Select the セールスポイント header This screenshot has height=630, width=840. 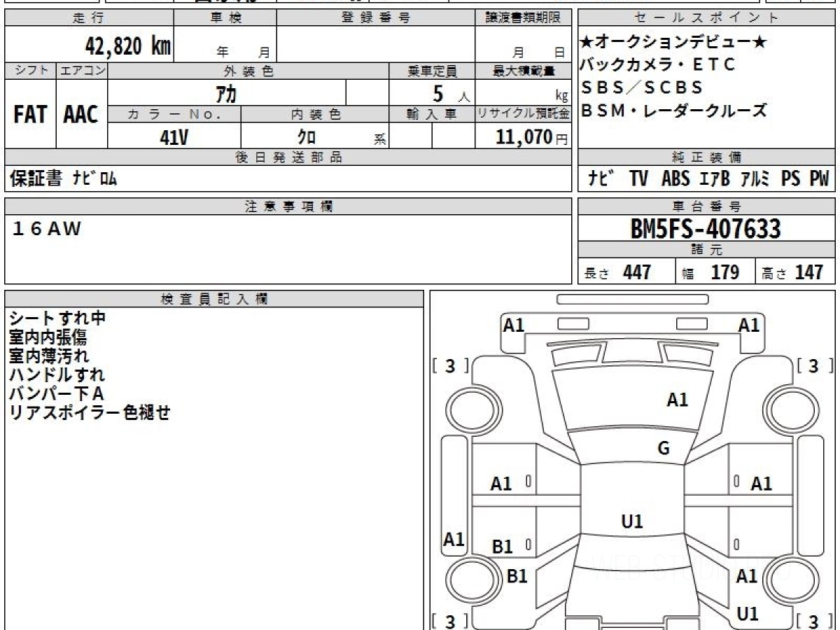(707, 18)
